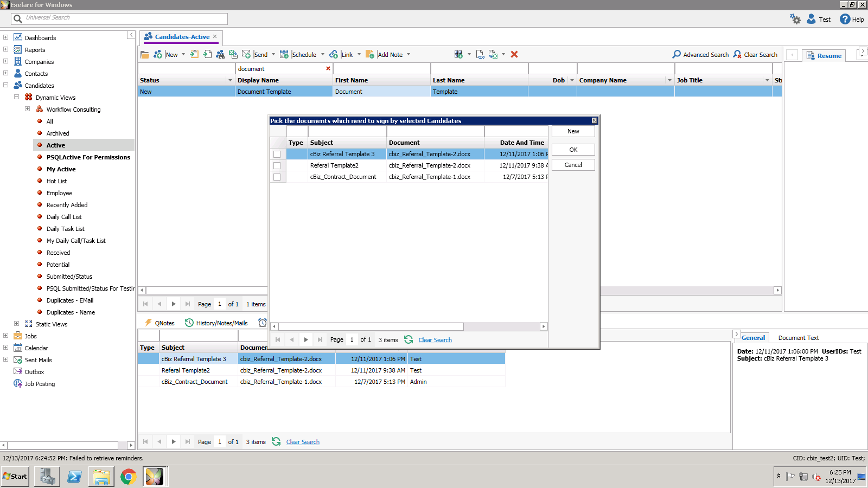868x488 pixels.
Task: Click the QNotes lightning icon
Action: pyautogui.click(x=148, y=323)
